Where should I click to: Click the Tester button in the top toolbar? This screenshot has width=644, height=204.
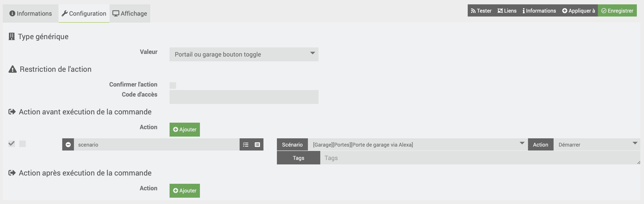(481, 11)
